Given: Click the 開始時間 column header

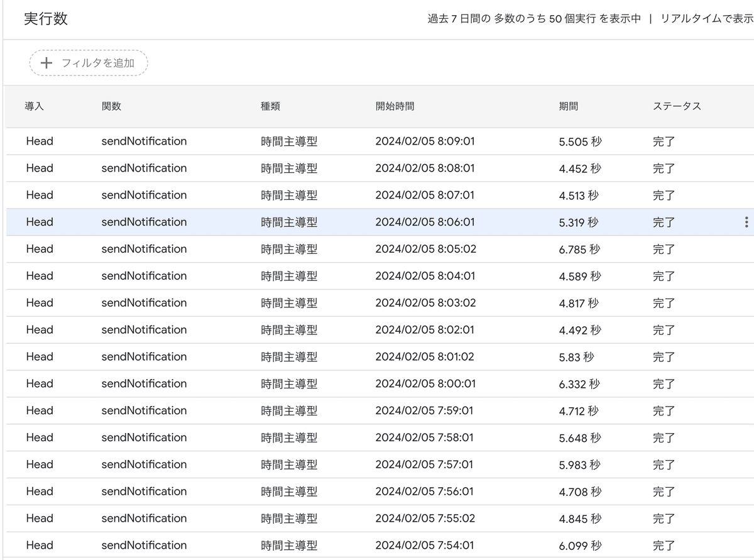Looking at the screenshot, I should tap(395, 106).
